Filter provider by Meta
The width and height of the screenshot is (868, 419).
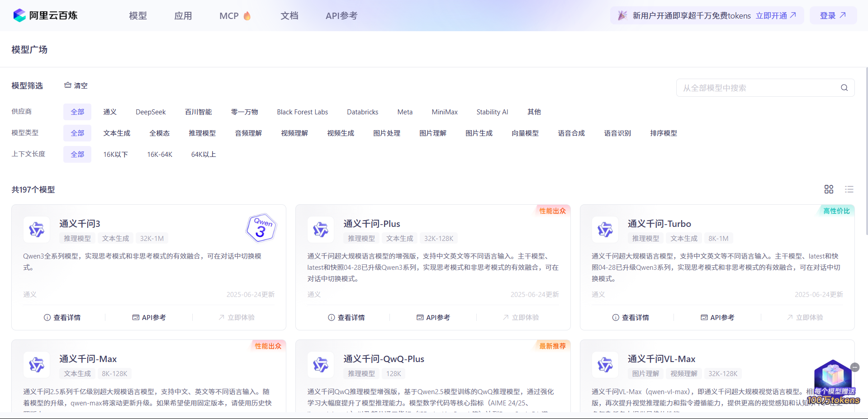(405, 112)
